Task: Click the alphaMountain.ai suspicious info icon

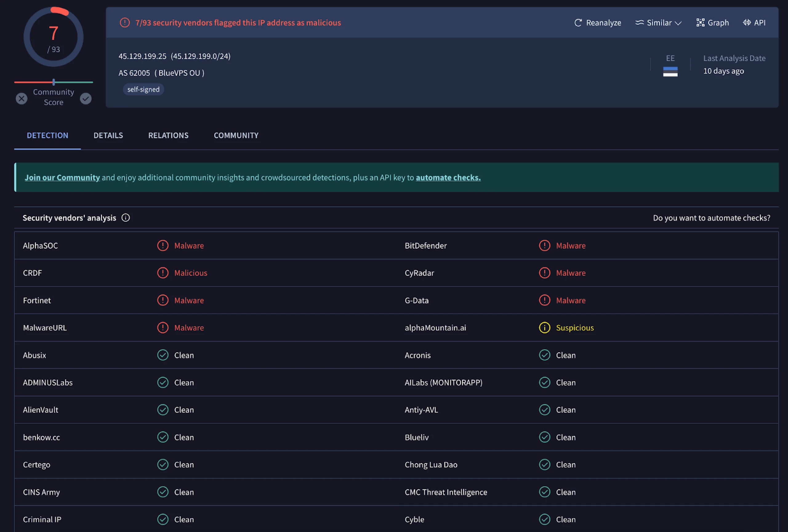Action: pyautogui.click(x=545, y=328)
